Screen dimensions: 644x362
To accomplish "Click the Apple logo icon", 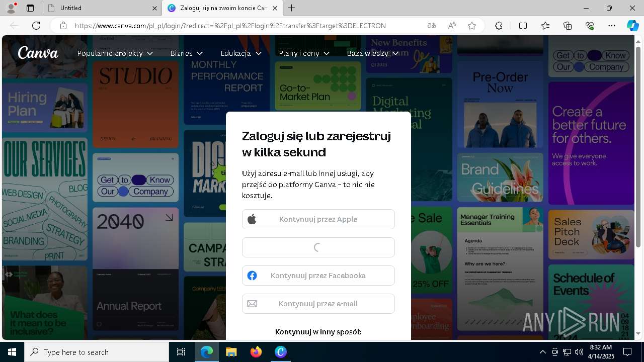I will coord(252,219).
